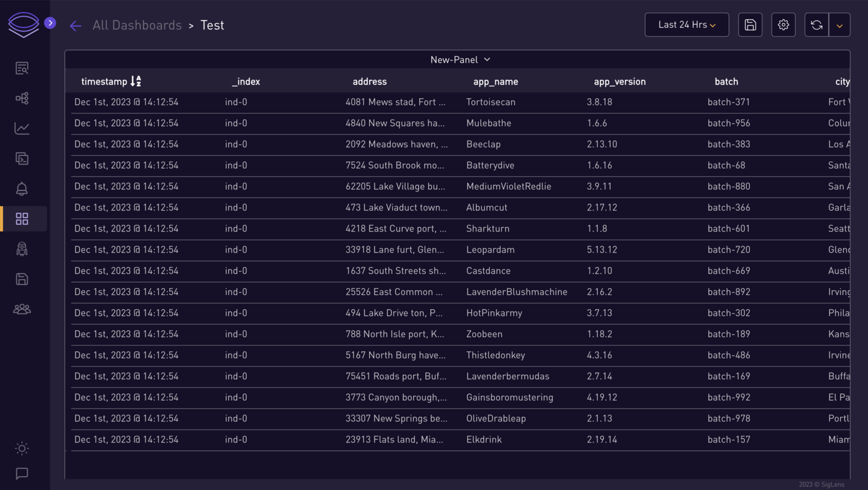Click address 4081 Mews stad cell
Viewport: 868px width, 490px height.
[x=396, y=102]
